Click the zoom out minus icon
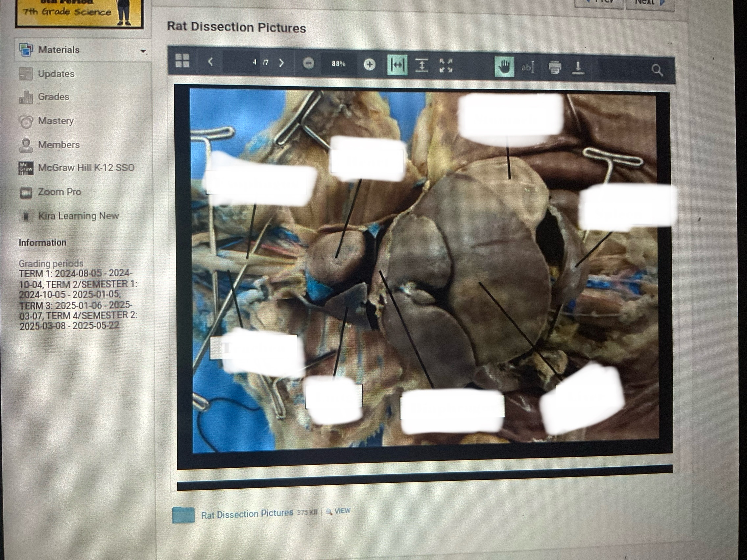 [308, 63]
